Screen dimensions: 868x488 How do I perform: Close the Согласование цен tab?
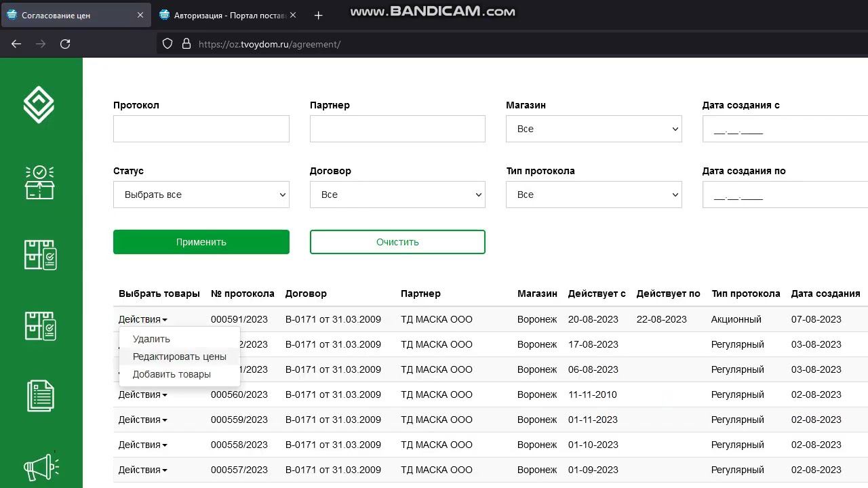click(140, 15)
